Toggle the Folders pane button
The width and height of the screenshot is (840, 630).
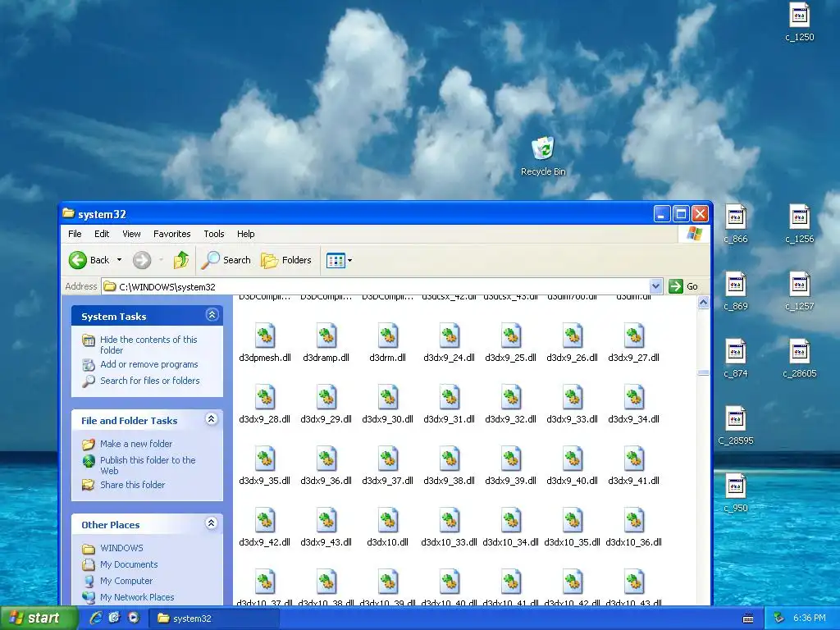click(286, 260)
